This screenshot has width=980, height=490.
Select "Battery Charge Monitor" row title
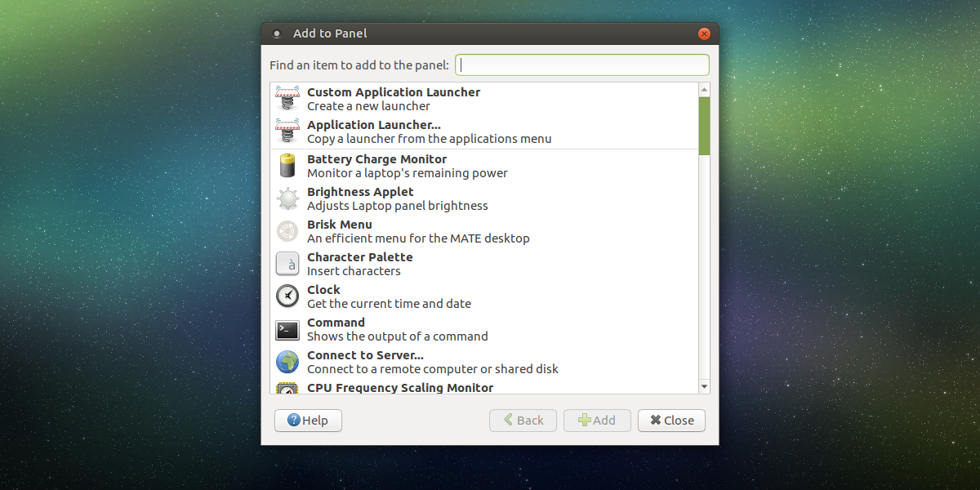[377, 159]
